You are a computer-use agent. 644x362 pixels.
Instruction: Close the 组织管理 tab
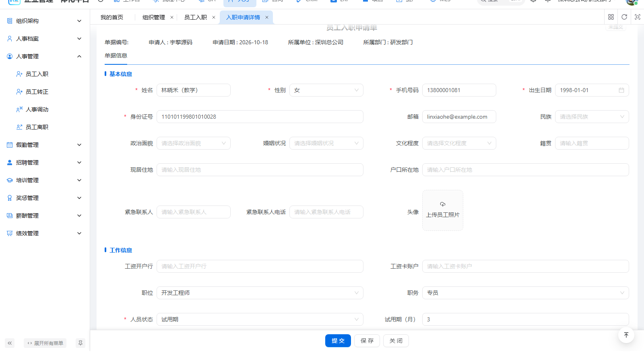(172, 17)
